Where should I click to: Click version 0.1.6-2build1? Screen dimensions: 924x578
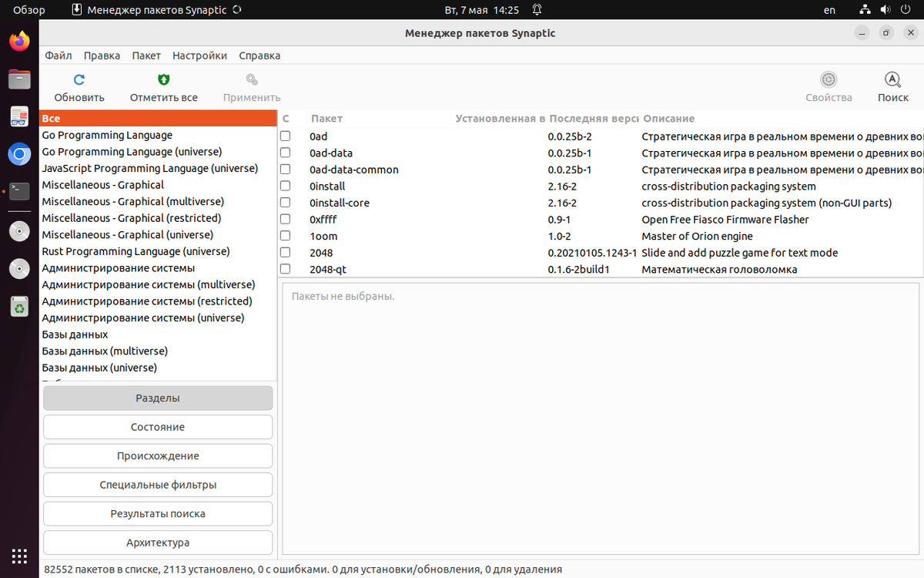click(x=578, y=270)
